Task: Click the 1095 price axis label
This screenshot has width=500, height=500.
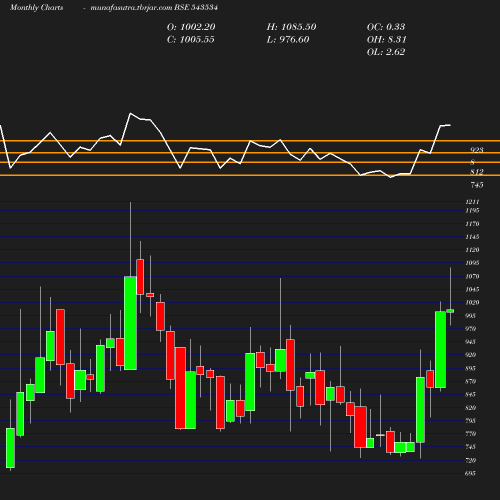Action: [473, 263]
